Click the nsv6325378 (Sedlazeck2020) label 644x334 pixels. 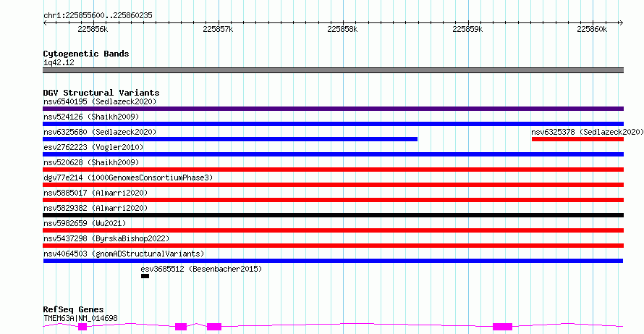[x=588, y=132]
